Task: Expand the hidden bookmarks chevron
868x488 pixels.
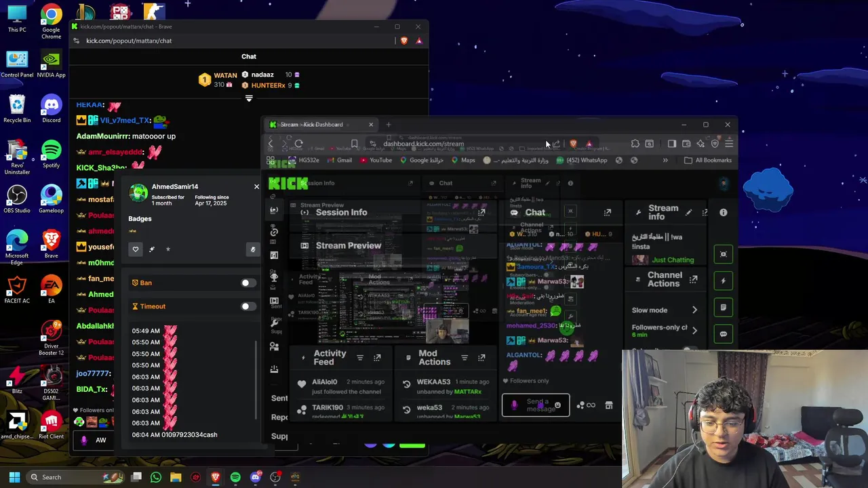Action: coord(665,161)
